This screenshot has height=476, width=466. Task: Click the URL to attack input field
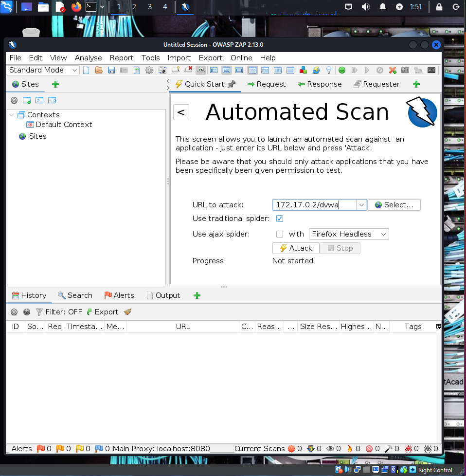[x=314, y=205]
